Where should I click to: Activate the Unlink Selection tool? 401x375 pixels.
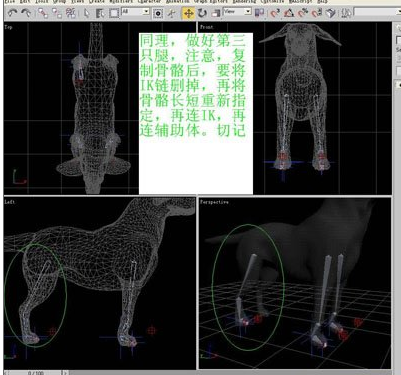57,13
